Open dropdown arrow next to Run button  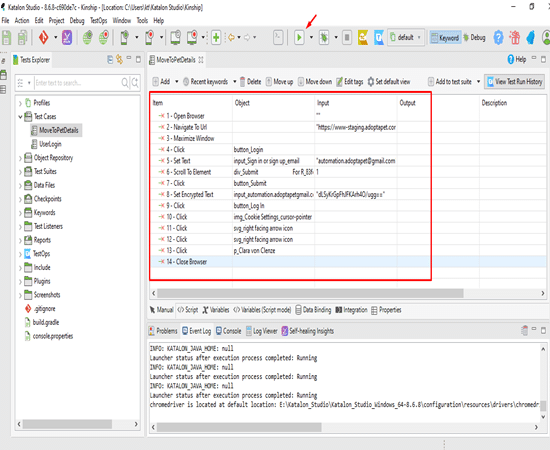tap(311, 37)
